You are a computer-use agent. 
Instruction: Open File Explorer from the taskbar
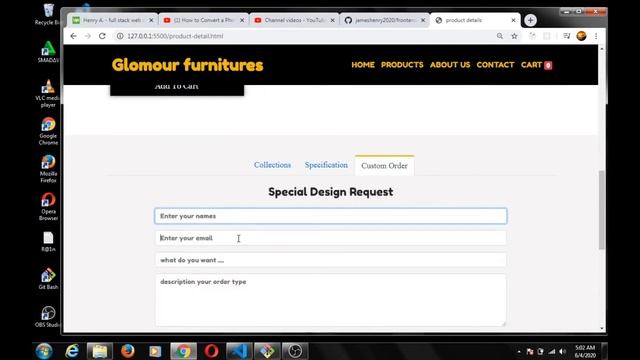[100, 351]
